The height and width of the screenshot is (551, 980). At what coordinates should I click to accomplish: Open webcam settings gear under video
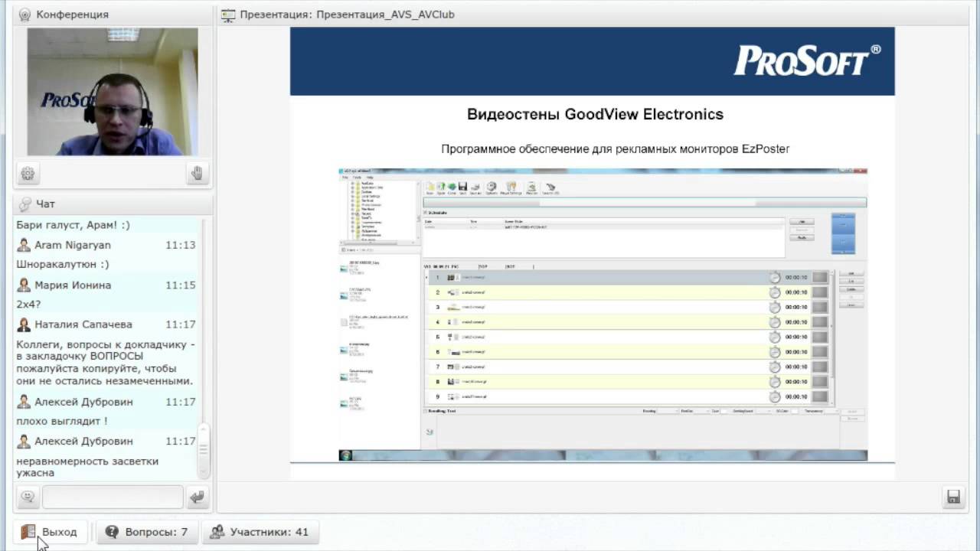coord(28,174)
